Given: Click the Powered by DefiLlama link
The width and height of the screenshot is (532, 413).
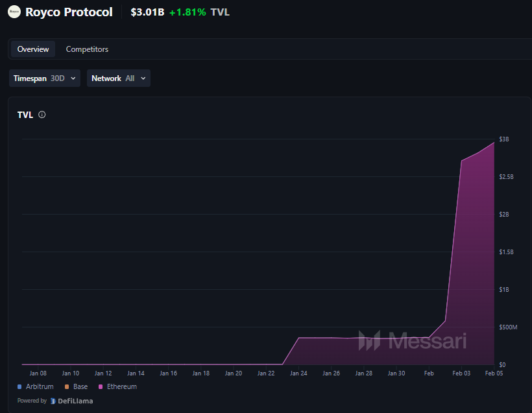Looking at the screenshot, I should tap(55, 401).
